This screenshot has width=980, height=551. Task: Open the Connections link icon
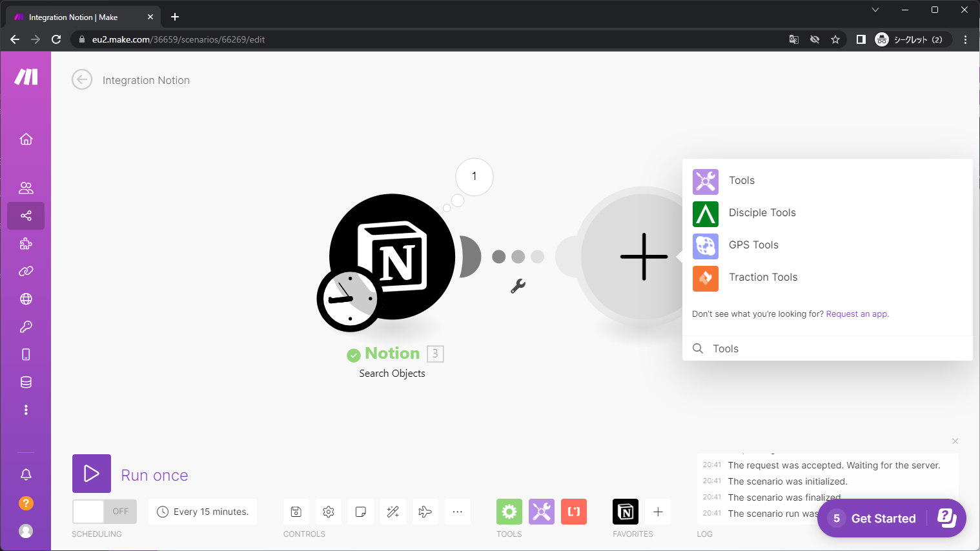pyautogui.click(x=26, y=271)
